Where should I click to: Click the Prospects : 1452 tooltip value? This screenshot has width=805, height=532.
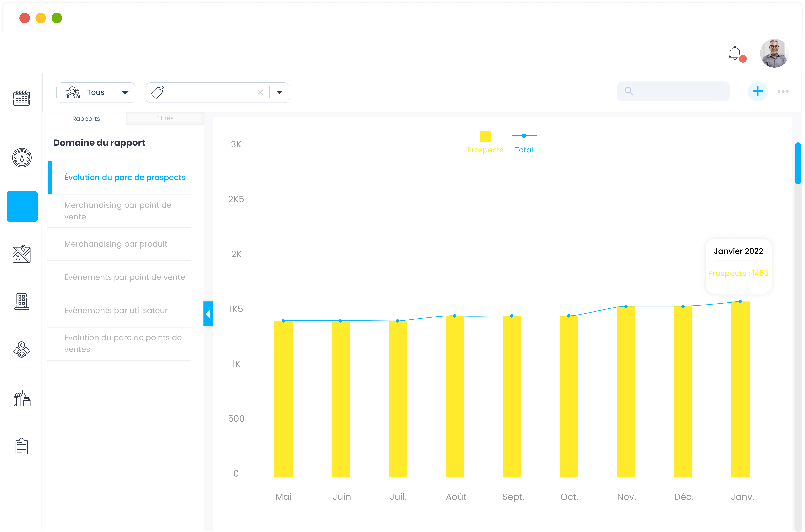click(x=738, y=273)
